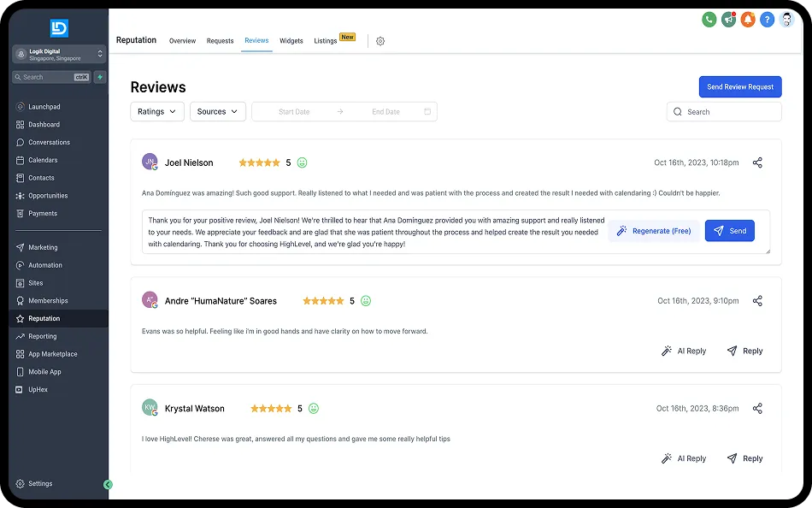Click the lightning quick actions icon

tap(100, 77)
